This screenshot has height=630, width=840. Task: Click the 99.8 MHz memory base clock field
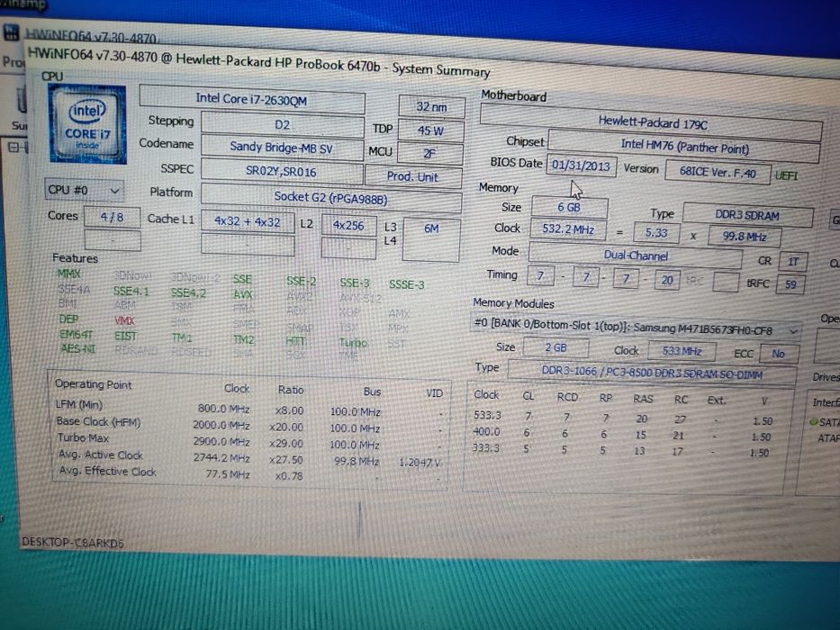point(744,236)
